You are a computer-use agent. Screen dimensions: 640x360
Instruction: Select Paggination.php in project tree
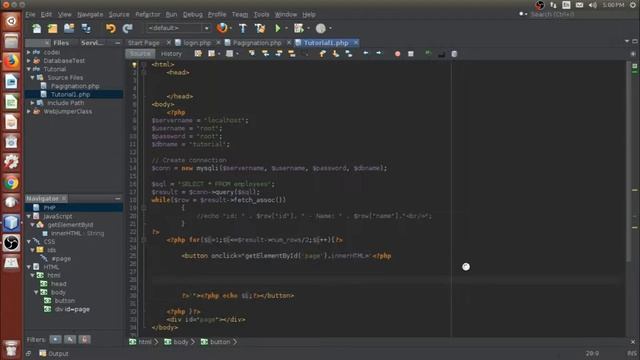pos(75,86)
